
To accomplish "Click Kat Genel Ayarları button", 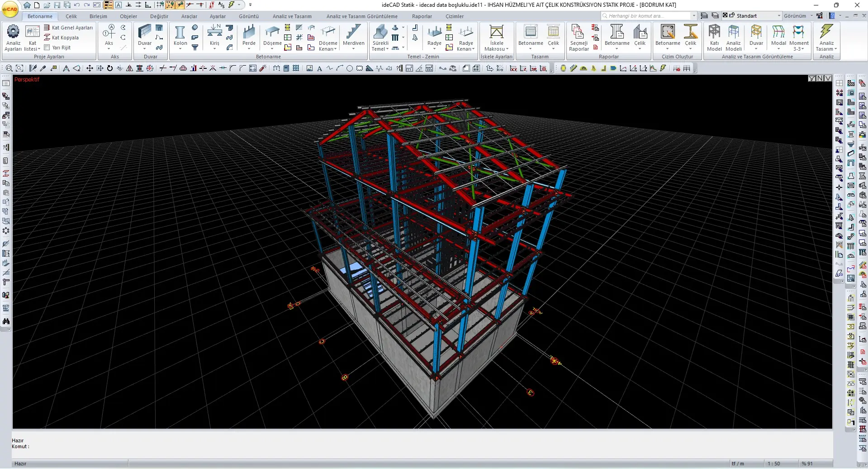I will coord(68,28).
